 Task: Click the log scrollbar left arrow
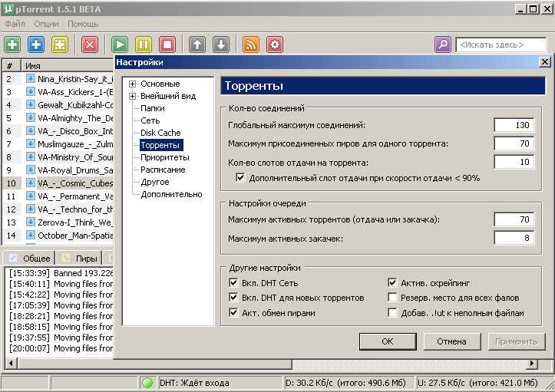point(11,363)
